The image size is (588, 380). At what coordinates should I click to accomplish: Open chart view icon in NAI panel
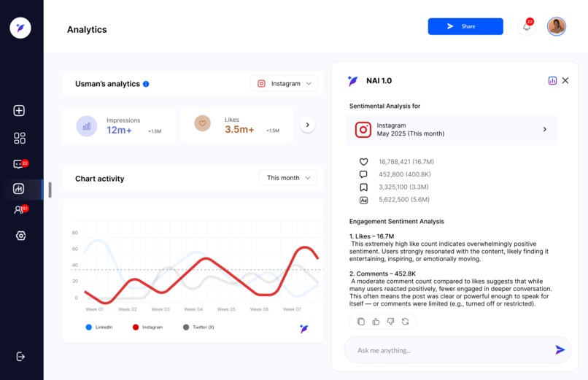552,80
